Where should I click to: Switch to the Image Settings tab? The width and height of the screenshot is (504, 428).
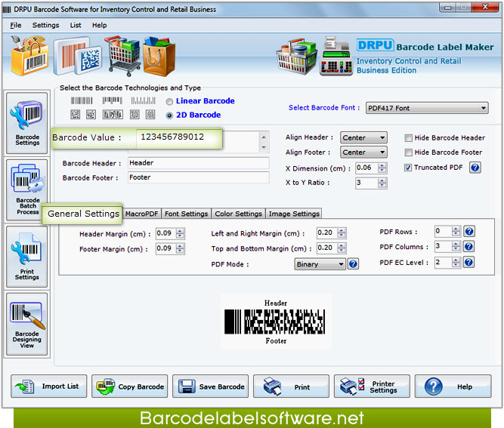[x=294, y=214]
